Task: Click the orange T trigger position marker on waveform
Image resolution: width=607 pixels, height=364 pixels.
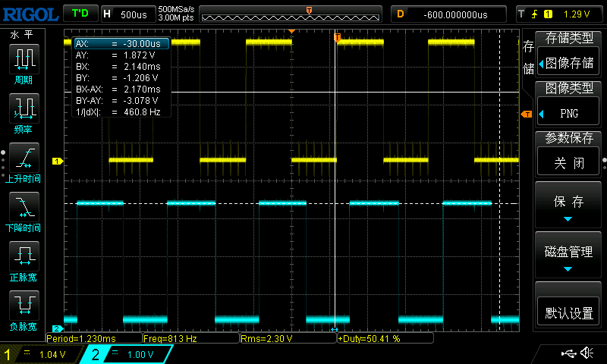Action: click(x=337, y=37)
